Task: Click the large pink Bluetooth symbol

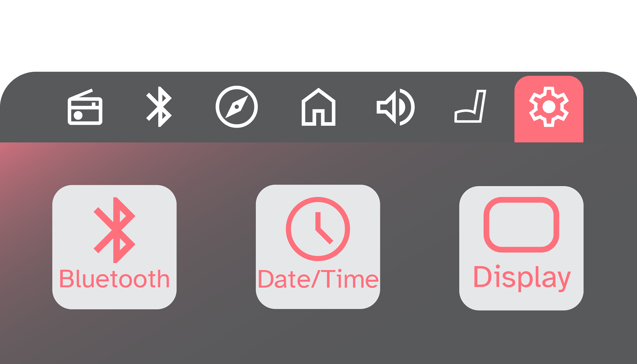Action: [114, 230]
